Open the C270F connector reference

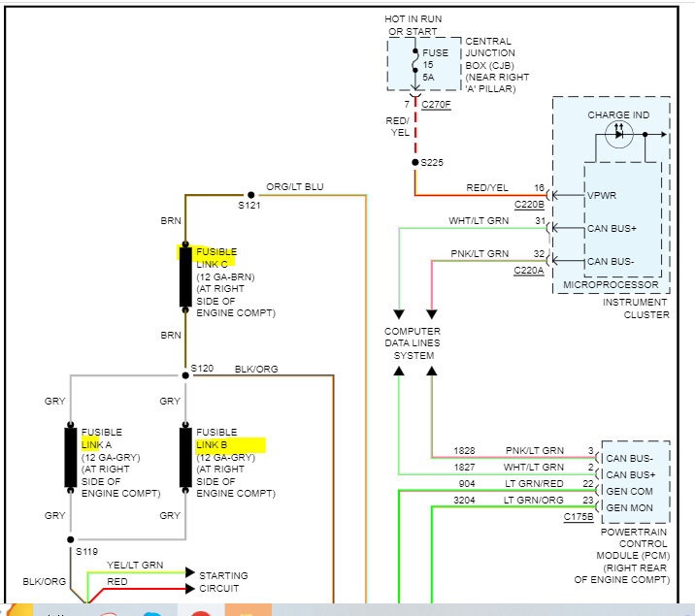point(436,105)
